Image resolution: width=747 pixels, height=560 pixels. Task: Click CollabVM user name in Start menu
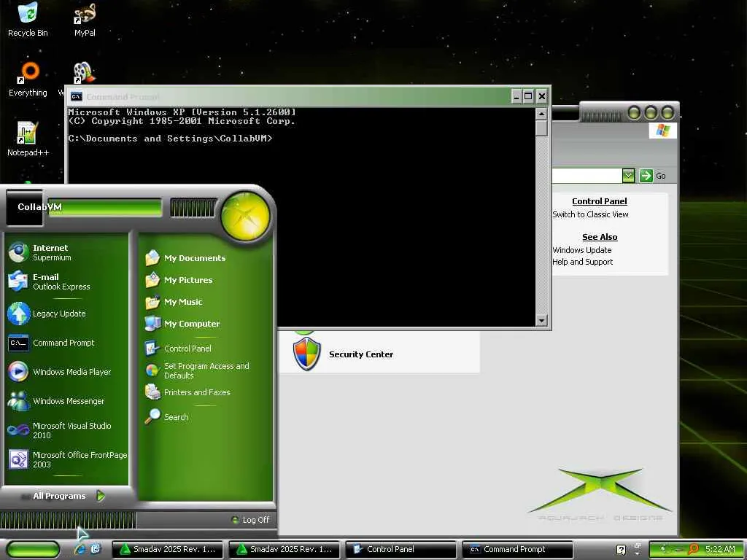pos(39,206)
